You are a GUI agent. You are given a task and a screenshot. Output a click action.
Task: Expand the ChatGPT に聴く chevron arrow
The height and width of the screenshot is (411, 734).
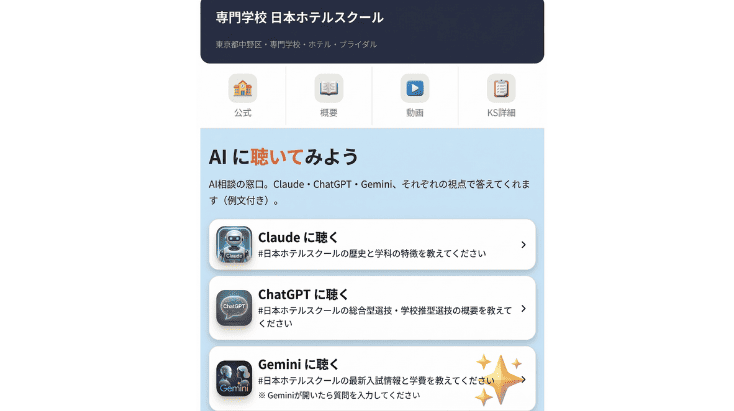pyautogui.click(x=523, y=308)
